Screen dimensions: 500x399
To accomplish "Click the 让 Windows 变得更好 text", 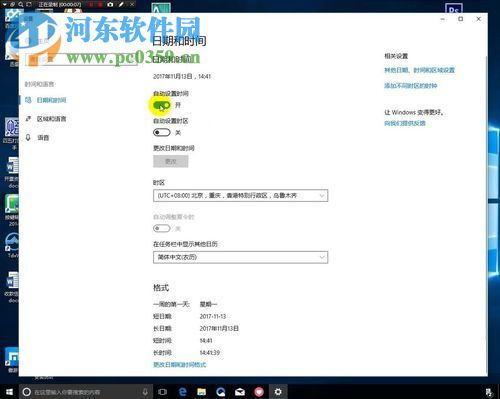I will (x=414, y=112).
